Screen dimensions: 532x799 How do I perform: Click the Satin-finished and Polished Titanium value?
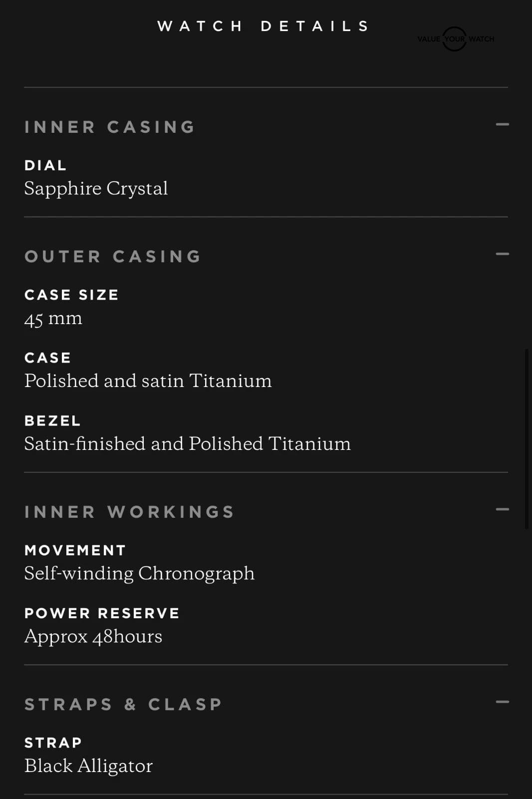pyautogui.click(x=187, y=444)
